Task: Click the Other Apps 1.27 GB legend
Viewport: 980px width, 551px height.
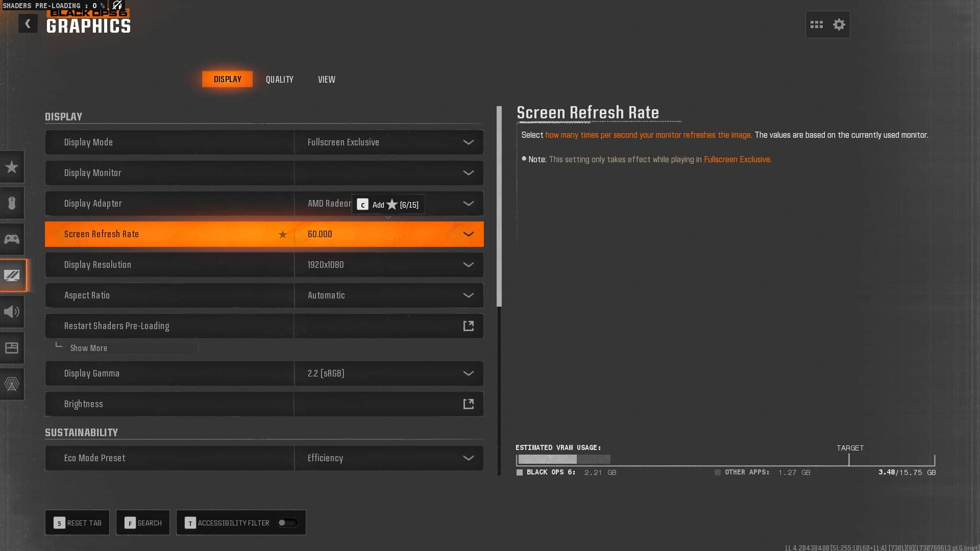Action: (x=763, y=472)
